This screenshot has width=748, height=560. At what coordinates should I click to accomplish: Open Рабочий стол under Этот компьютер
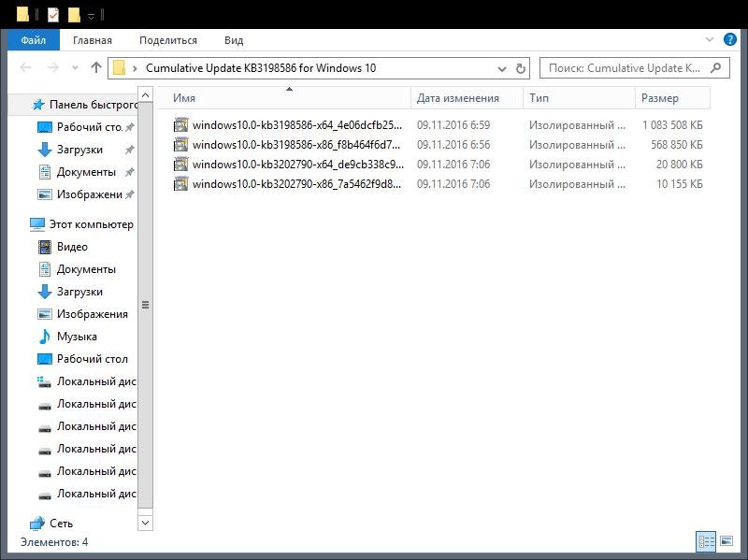93,359
